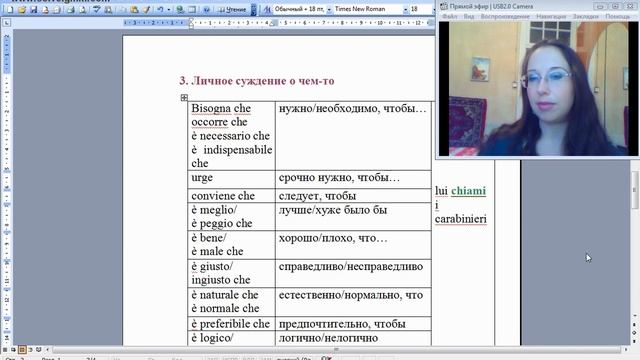
Task: Open the style dropdown showing Обычный + 18 пт
Action: click(x=329, y=9)
